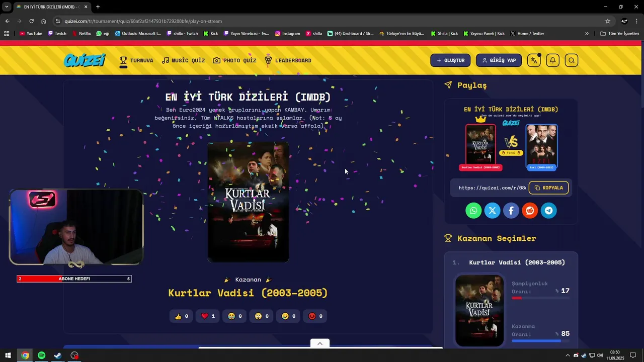
Task: Open the Chrome three-dot menu
Action: click(637, 21)
